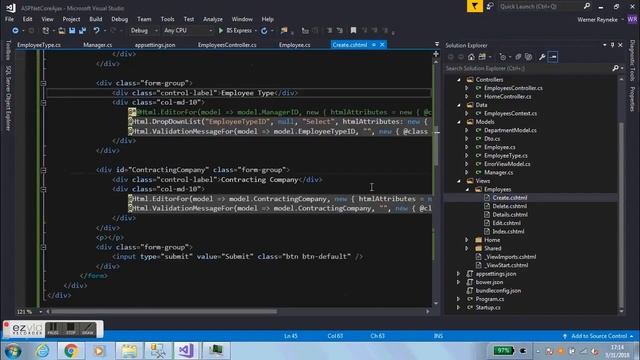Click the Werner Reyneke account name
The width and height of the screenshot is (640, 360).
(x=597, y=20)
